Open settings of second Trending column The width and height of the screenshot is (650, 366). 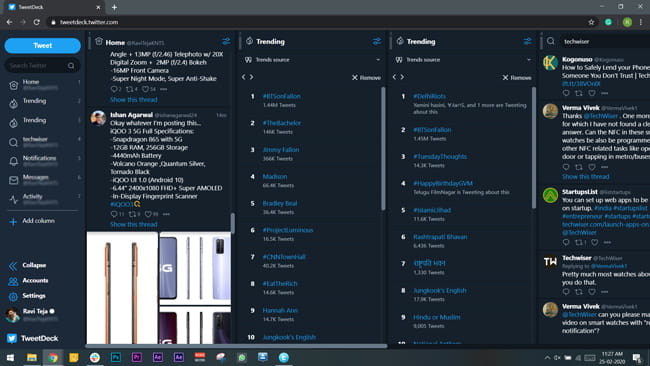pos(527,41)
